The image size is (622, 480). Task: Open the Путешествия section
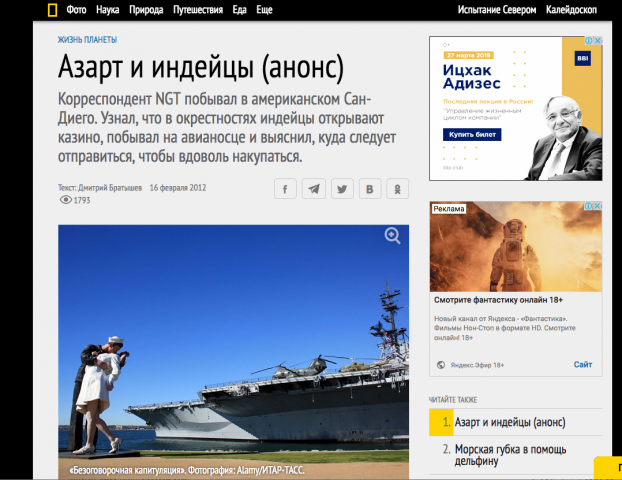(x=198, y=10)
